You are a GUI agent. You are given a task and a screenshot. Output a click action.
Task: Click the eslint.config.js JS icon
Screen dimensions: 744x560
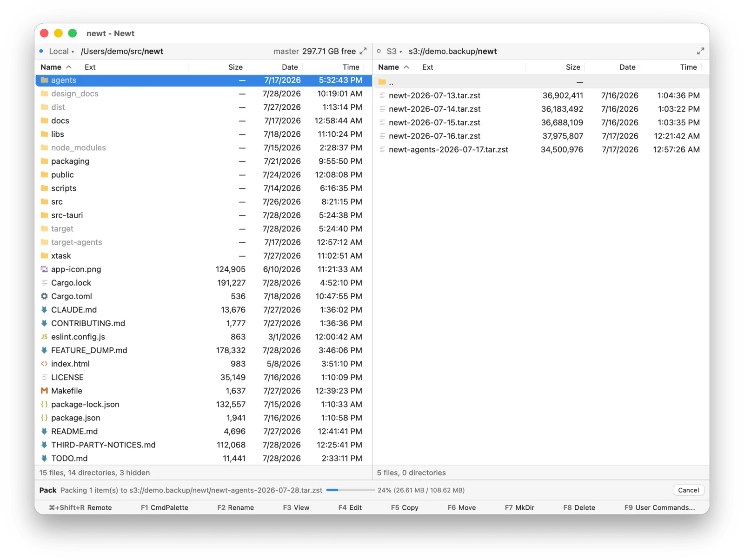(45, 337)
